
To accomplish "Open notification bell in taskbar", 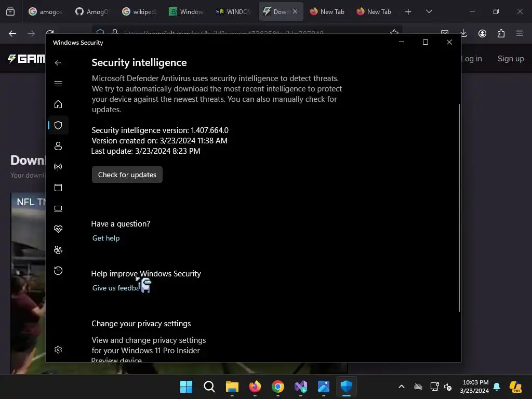I will pos(497,387).
